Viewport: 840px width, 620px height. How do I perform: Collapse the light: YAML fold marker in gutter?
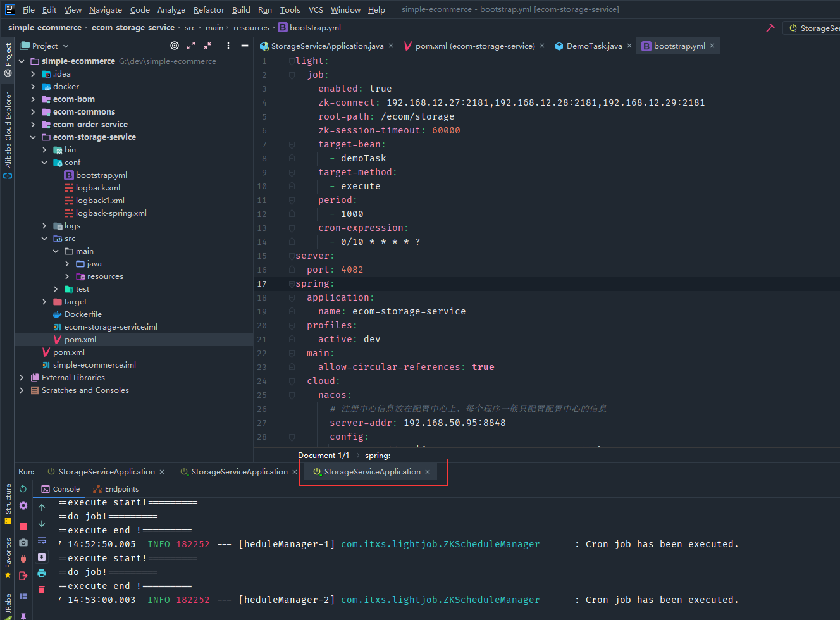(x=292, y=61)
